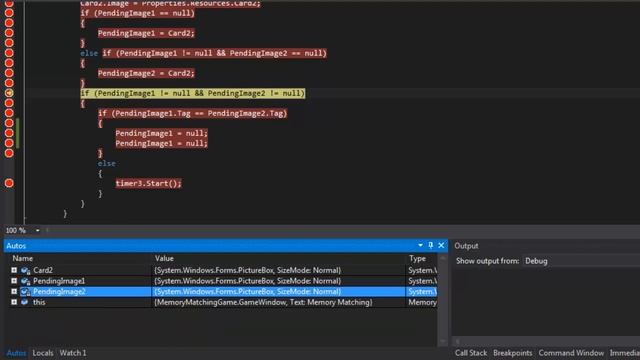Open the Breakpoints tab

point(513,353)
